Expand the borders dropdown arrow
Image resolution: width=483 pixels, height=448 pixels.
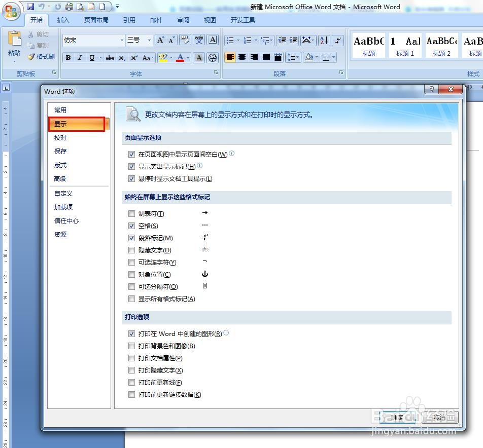pyautogui.click(x=334, y=57)
